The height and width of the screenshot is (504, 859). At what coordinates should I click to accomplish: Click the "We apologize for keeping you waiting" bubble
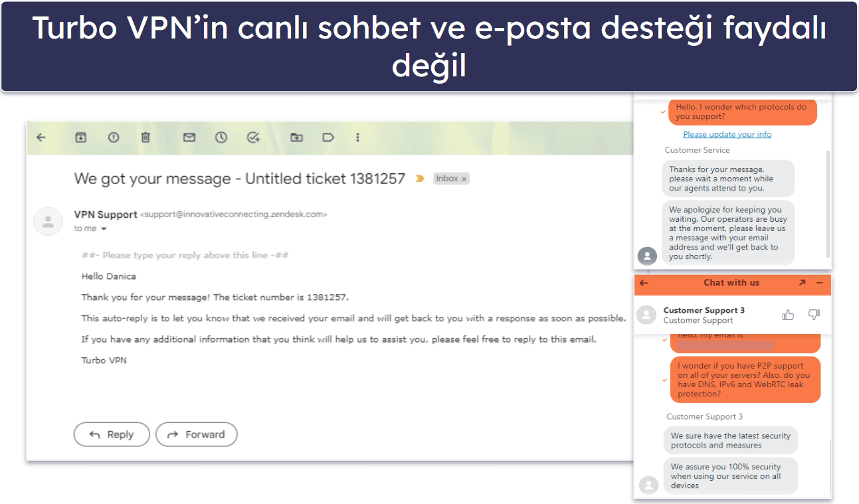point(728,233)
